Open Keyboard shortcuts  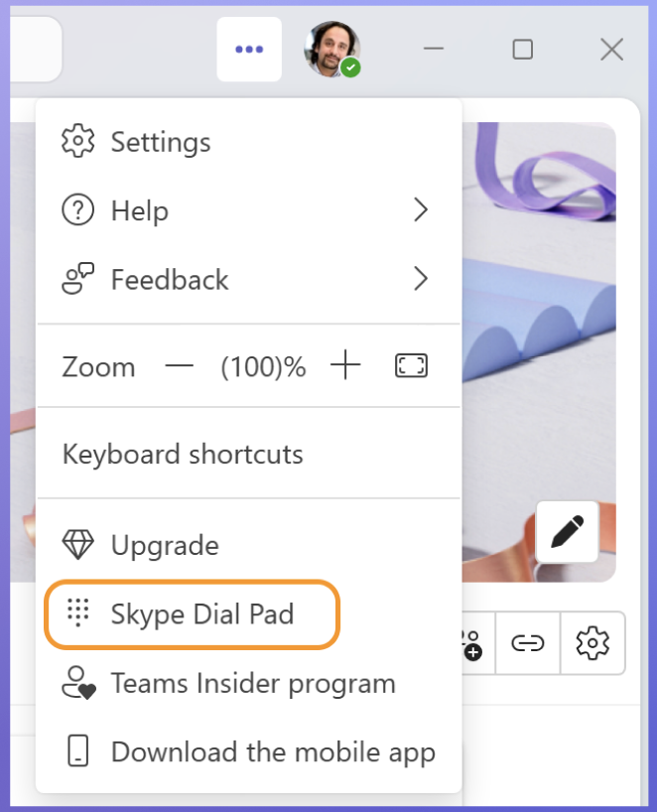(183, 455)
